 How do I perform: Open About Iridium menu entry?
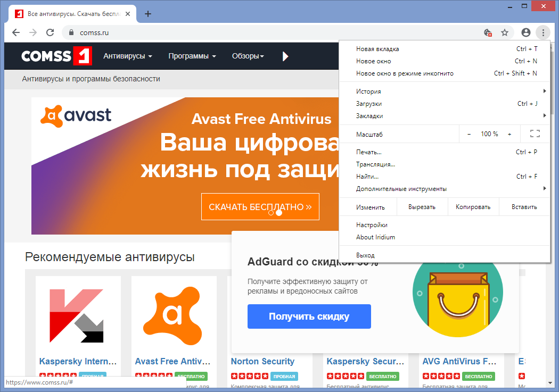pos(444,237)
